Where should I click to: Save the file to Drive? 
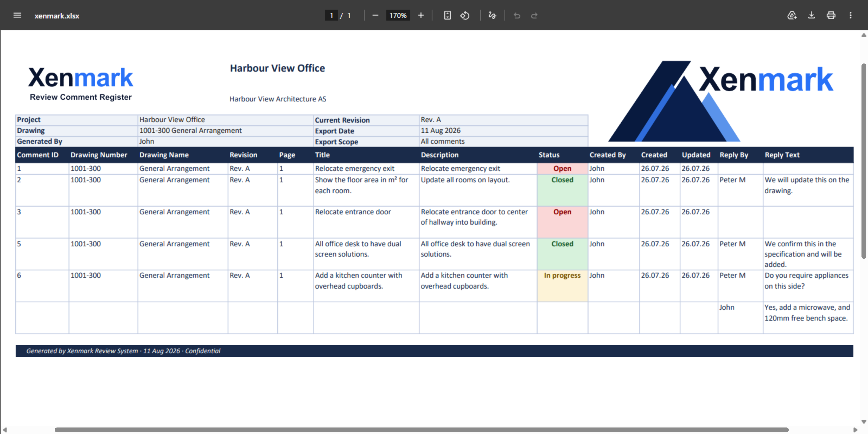792,15
